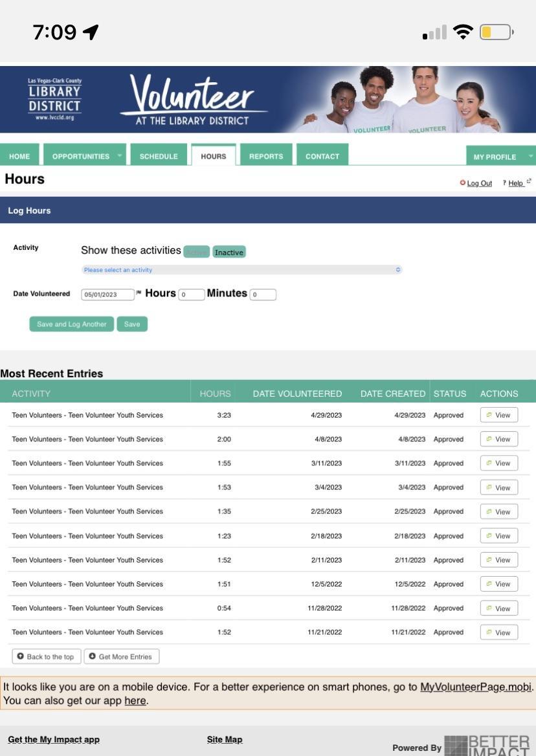Open the 'Please select an activity' dropdown

(x=241, y=269)
